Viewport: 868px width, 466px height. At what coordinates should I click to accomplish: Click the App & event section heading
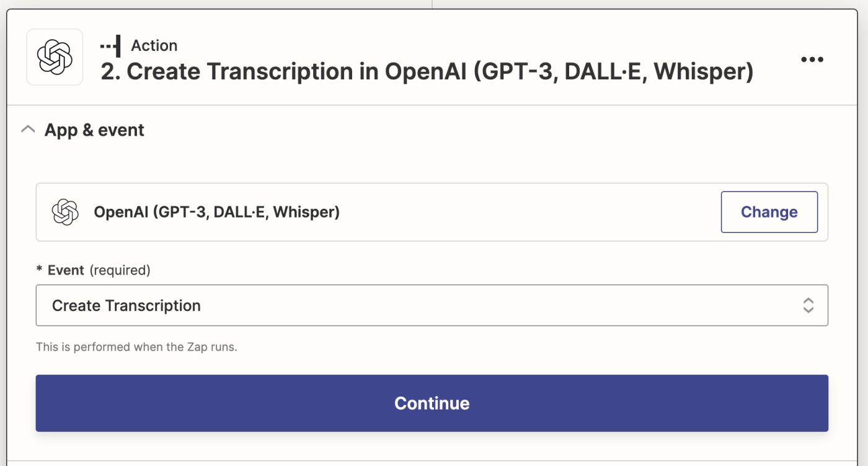click(x=94, y=130)
